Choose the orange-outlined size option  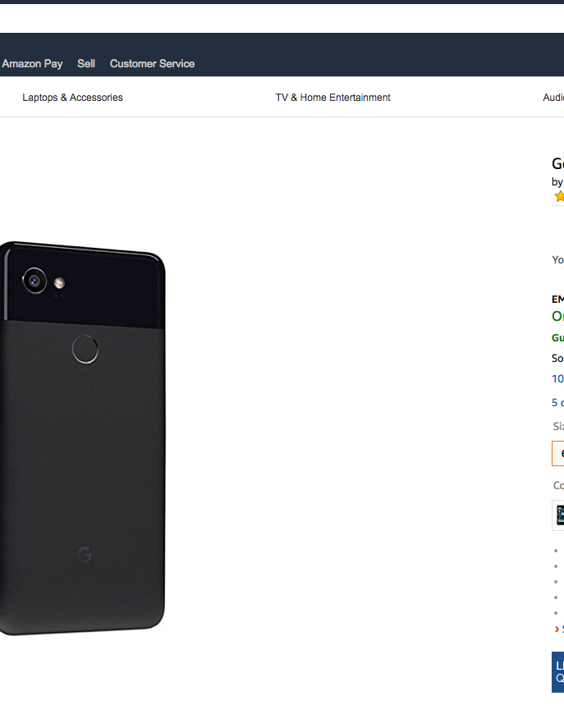tap(558, 453)
